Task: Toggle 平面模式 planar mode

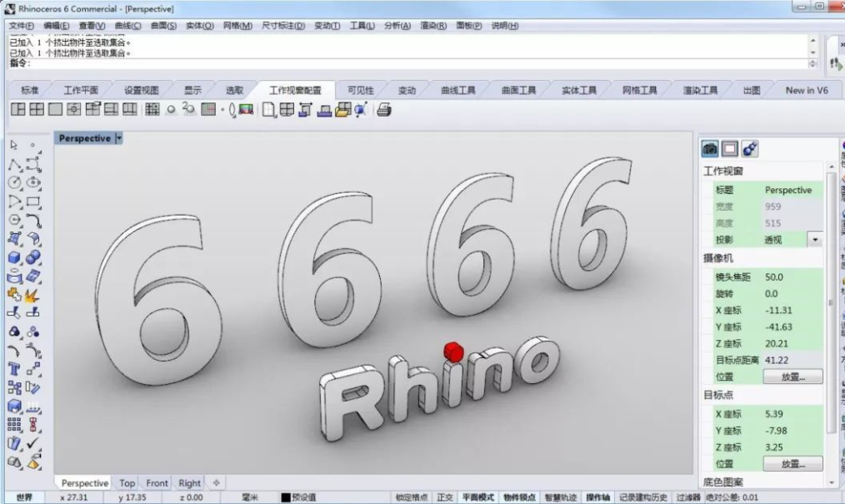Action: (x=478, y=497)
